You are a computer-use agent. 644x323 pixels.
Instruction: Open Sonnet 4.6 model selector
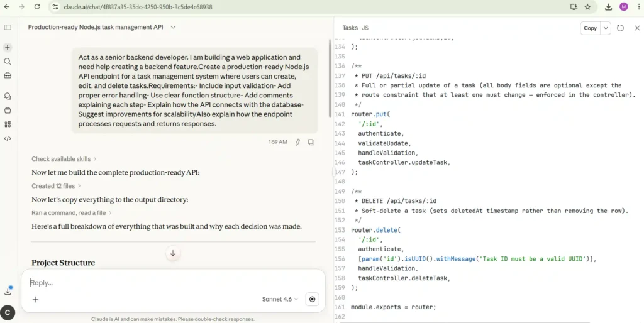click(280, 299)
